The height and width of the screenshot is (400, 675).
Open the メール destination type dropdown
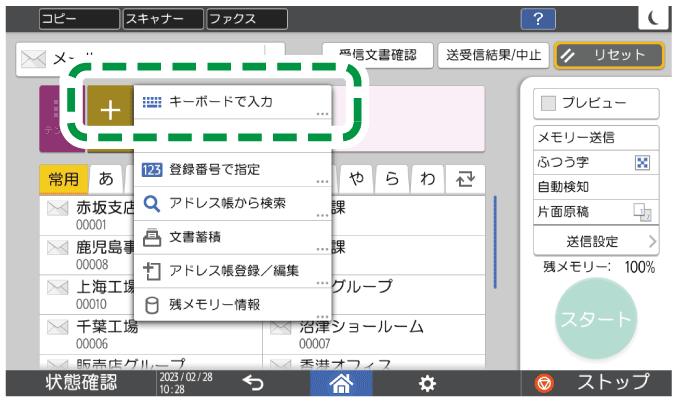point(151,59)
